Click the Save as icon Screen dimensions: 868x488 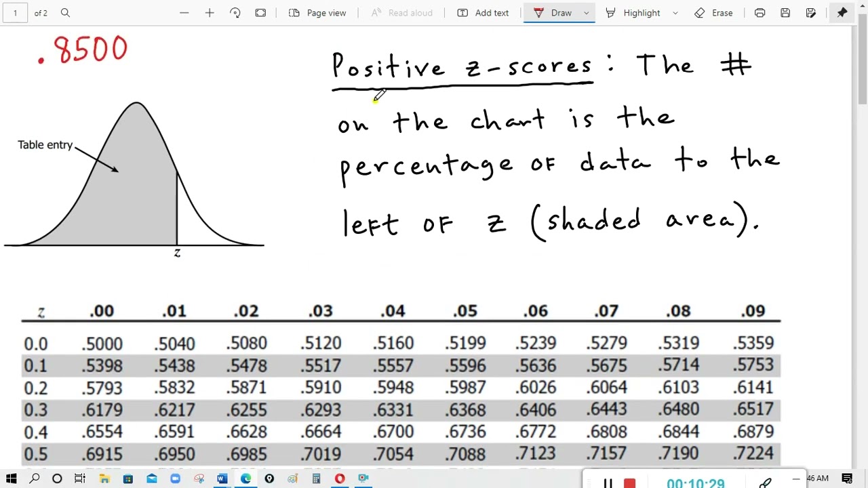[811, 13]
